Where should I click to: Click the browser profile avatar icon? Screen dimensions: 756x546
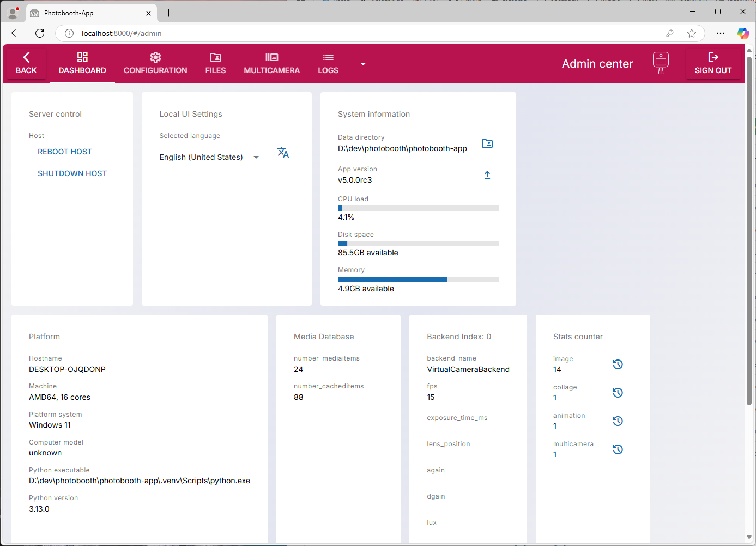tap(13, 13)
